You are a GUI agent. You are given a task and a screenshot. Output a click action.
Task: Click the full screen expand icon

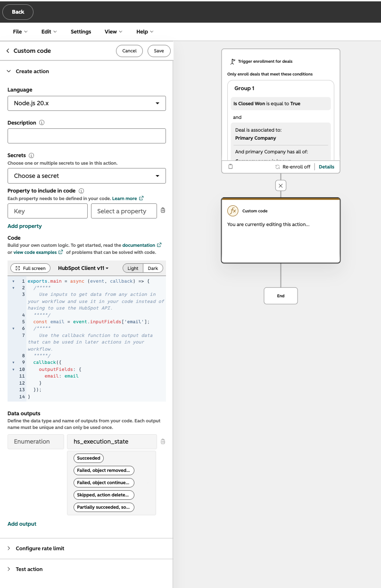pyautogui.click(x=17, y=268)
